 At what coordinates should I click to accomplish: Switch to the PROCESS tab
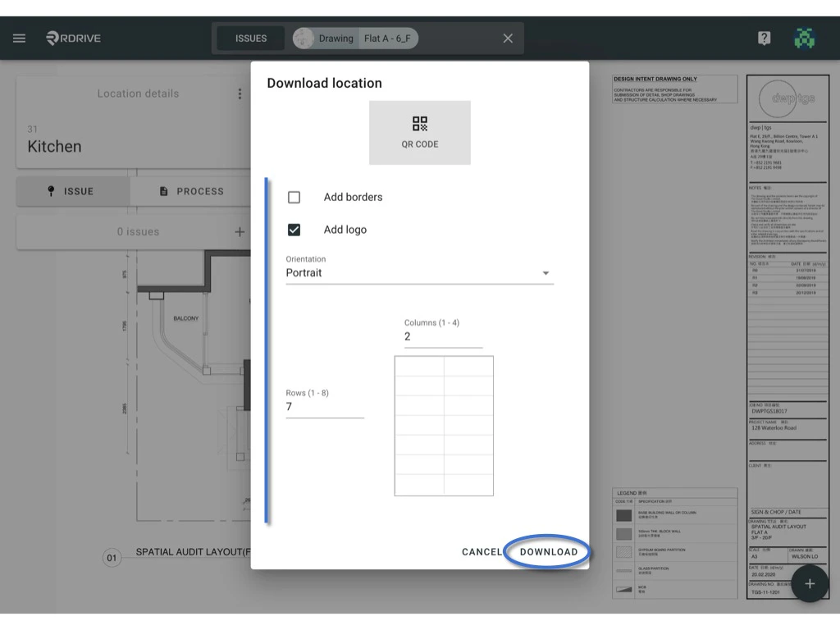tap(190, 190)
